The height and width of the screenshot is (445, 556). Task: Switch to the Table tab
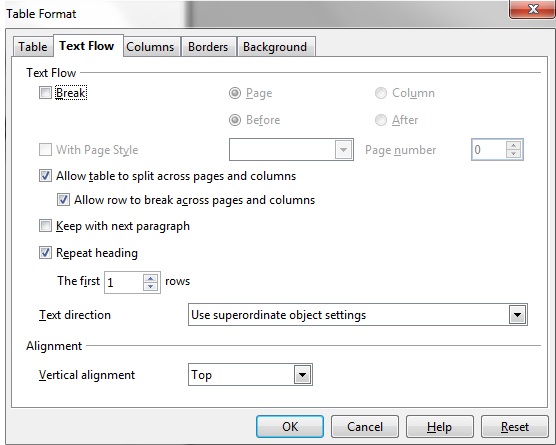pos(33,47)
